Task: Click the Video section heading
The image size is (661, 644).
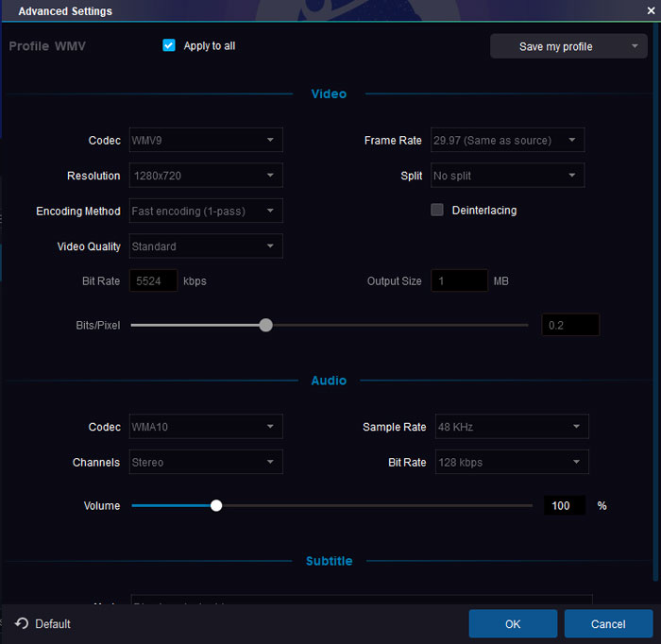Action: tap(329, 93)
